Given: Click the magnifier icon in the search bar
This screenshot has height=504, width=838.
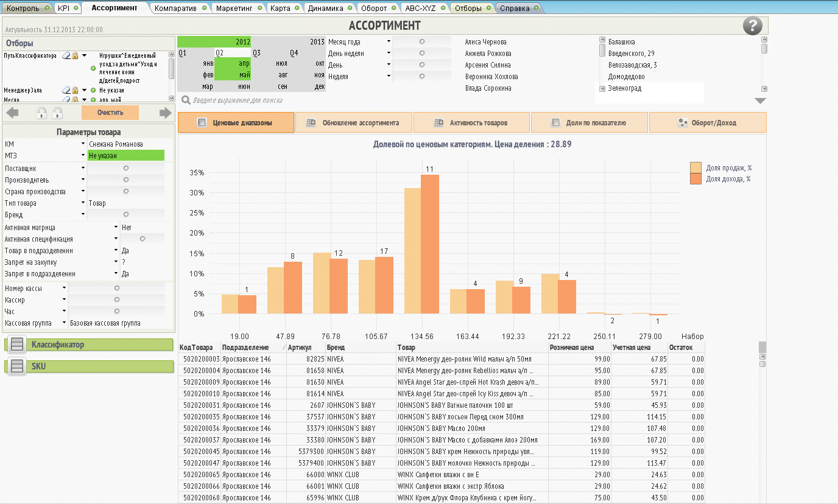Looking at the screenshot, I should pos(186,100).
